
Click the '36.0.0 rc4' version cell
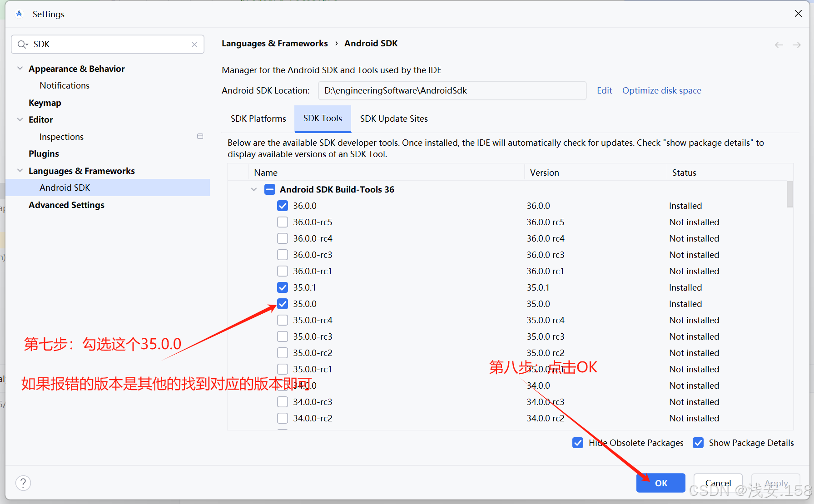click(x=545, y=238)
